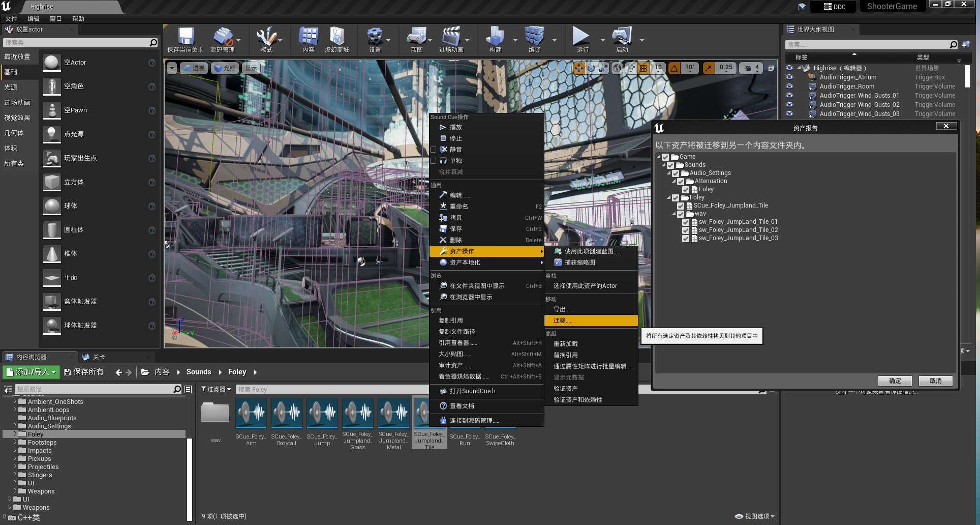The width and height of the screenshot is (980, 525).
Task: Expand the Footsteps folder in the tree
Action: tap(15, 443)
